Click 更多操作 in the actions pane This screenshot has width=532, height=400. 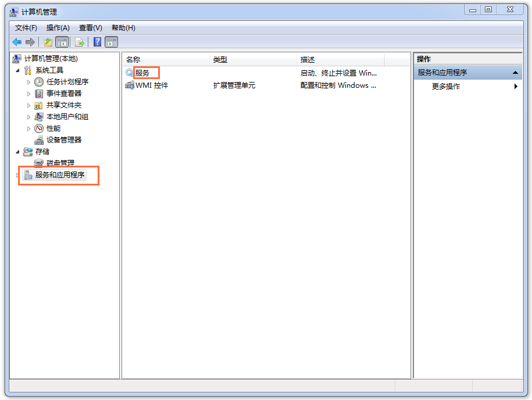coord(445,86)
